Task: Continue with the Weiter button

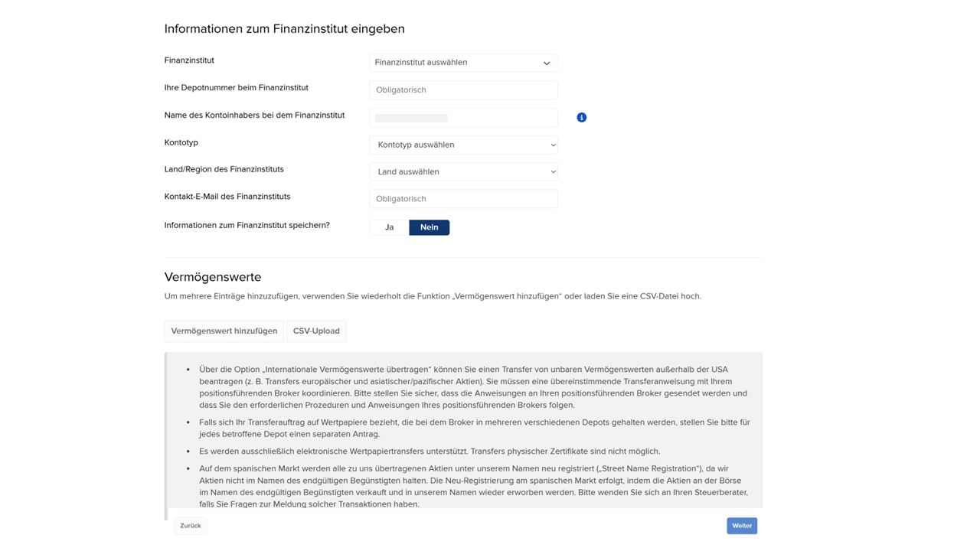Action: click(741, 526)
